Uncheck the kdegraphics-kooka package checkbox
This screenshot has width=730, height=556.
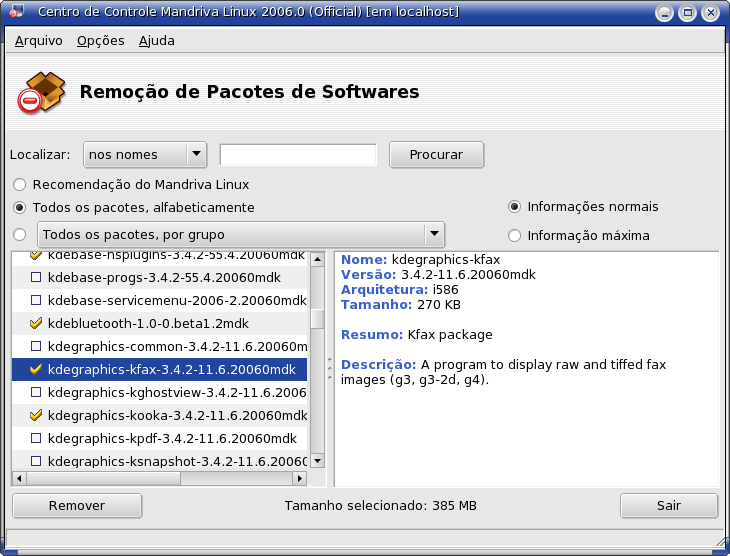coord(36,415)
